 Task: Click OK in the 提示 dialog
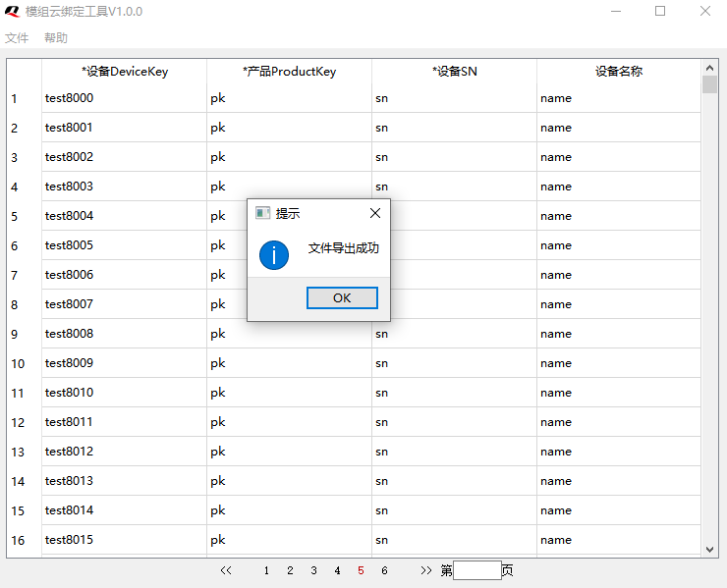pyautogui.click(x=342, y=298)
